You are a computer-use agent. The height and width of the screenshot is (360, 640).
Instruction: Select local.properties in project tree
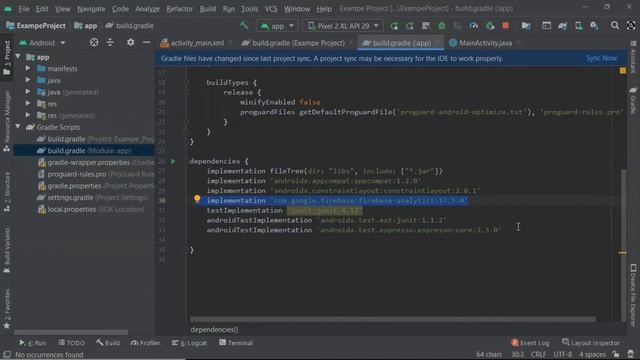click(x=91, y=209)
